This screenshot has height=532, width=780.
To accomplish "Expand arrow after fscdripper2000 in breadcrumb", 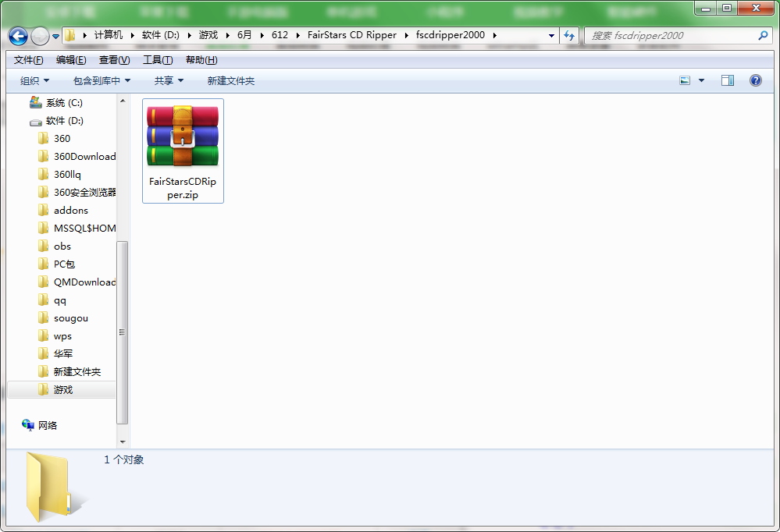I will [495, 35].
